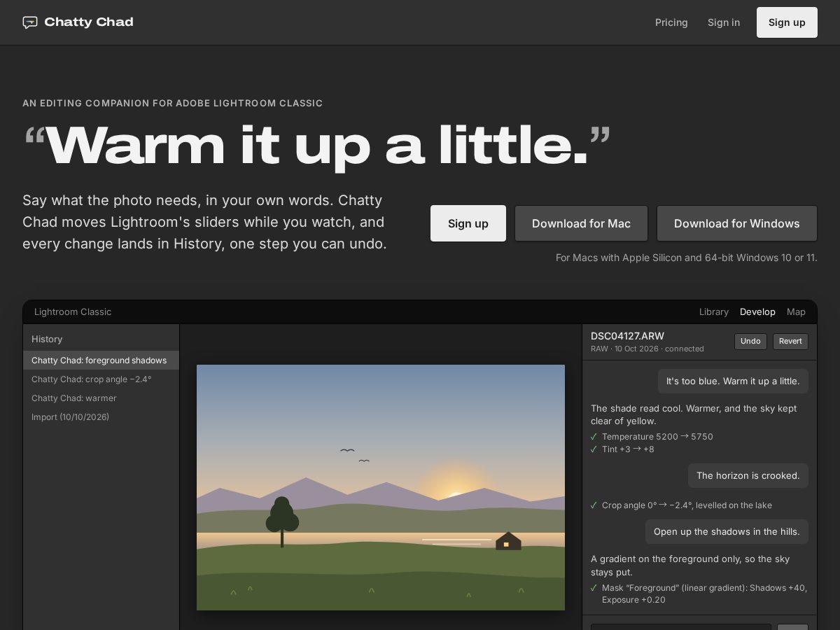Click the 'It's too blue. Warm it up a little.' message

(x=733, y=381)
